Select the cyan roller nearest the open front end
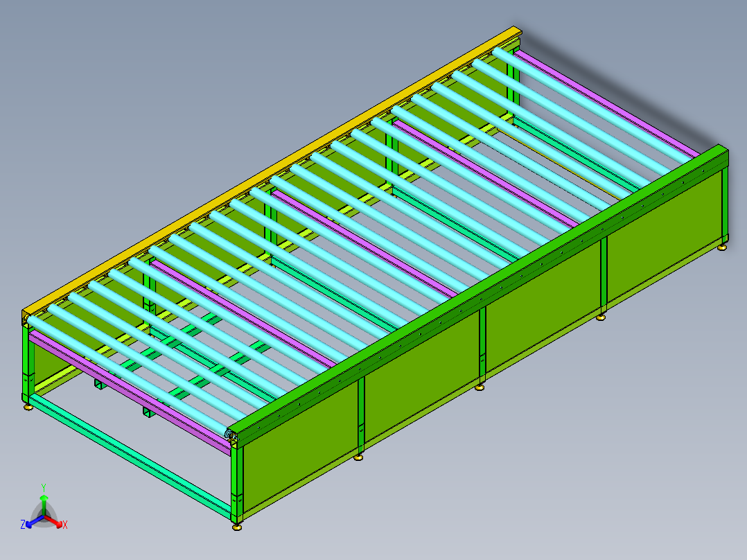 [x=128, y=375]
